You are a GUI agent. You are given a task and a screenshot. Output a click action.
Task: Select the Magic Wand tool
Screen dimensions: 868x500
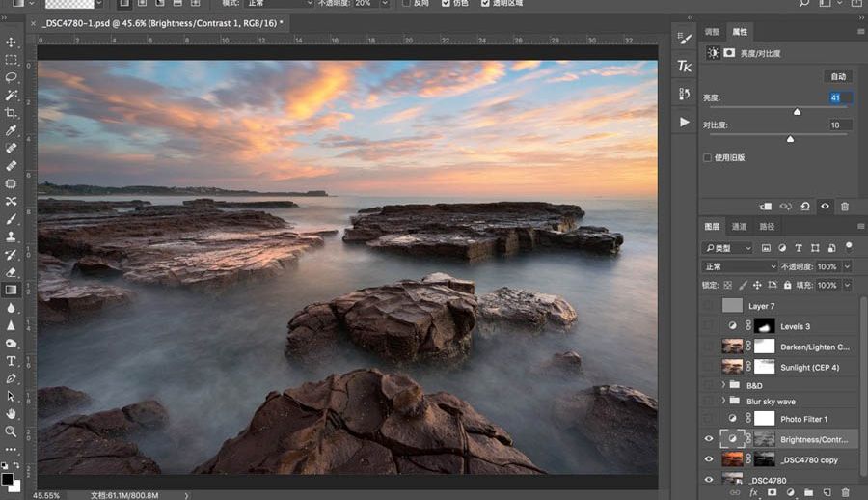(x=11, y=96)
